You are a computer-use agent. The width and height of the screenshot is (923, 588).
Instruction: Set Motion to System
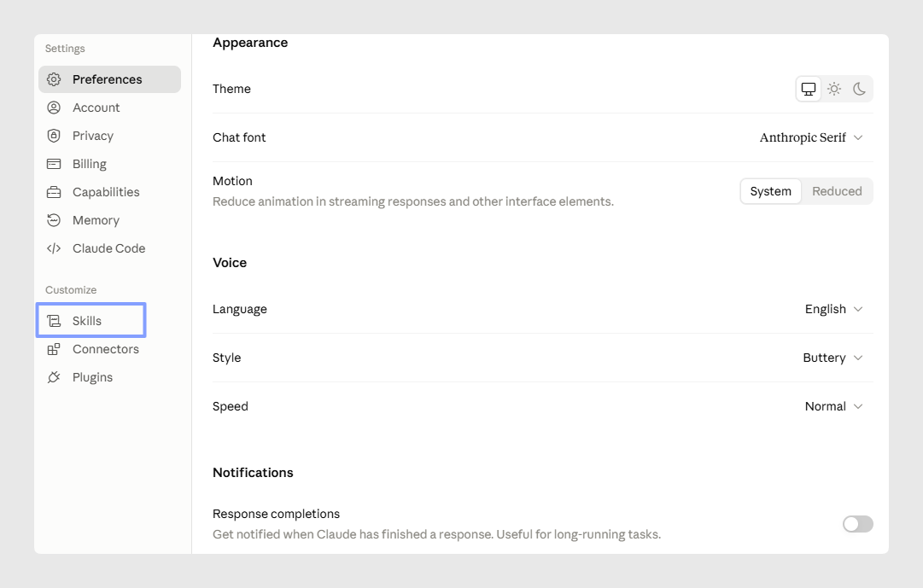tap(770, 191)
